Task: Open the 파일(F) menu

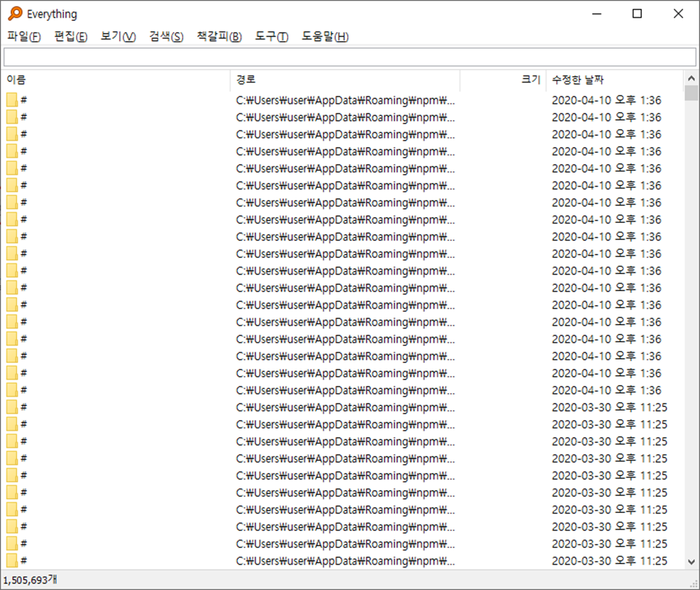Action: point(24,36)
